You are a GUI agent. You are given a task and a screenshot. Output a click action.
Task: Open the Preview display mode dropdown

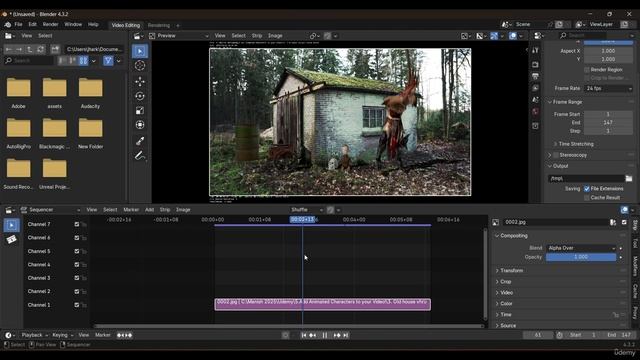click(x=178, y=36)
